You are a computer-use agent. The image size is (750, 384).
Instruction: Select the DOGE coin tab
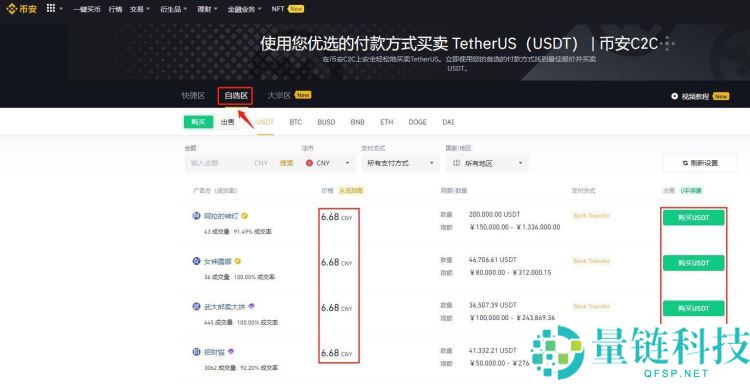pyautogui.click(x=417, y=122)
